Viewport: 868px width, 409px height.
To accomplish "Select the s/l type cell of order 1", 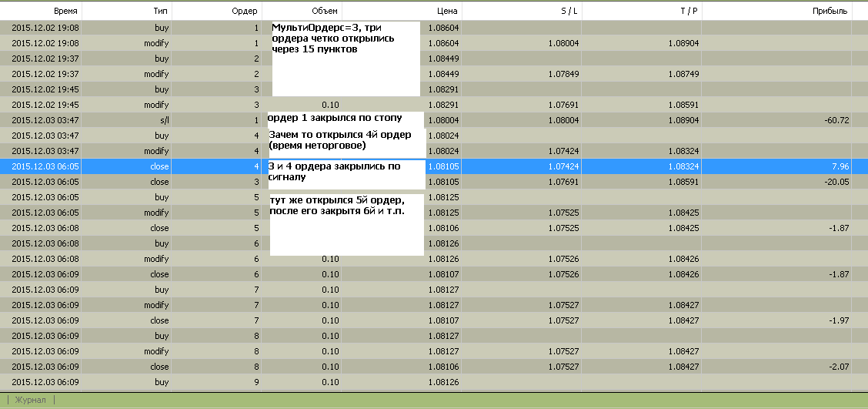I will (163, 120).
